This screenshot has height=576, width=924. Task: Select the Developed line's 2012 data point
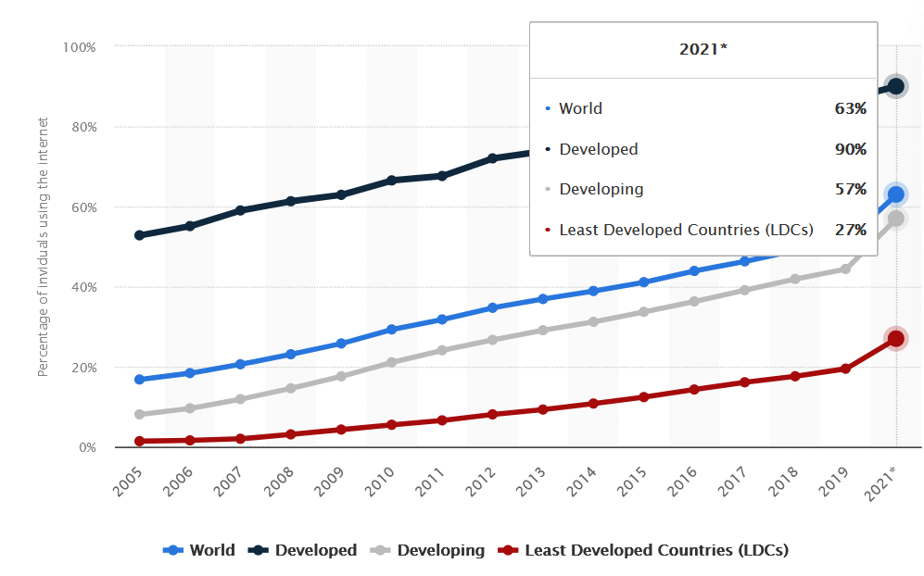[493, 158]
